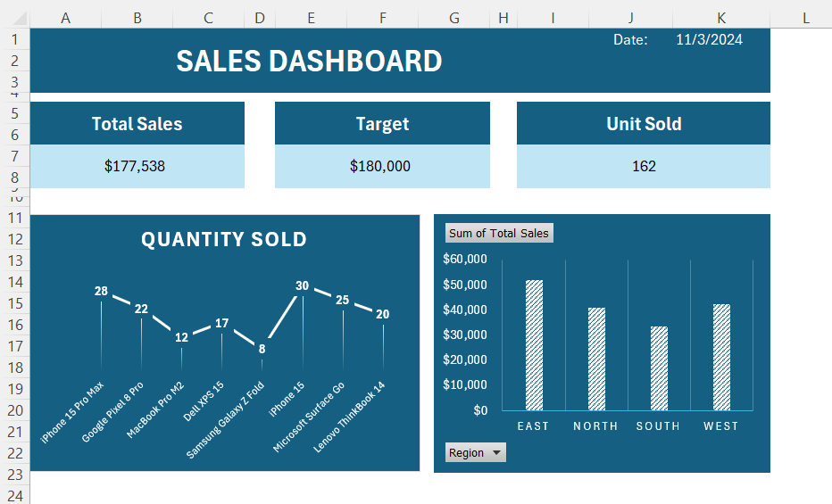
Task: Click the NORTH category axis label
Action: [595, 426]
